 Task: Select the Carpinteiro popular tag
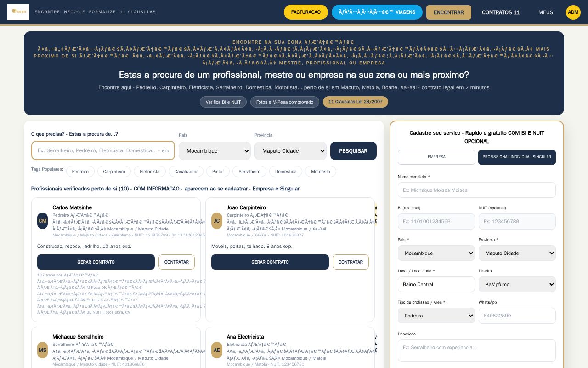(x=114, y=171)
